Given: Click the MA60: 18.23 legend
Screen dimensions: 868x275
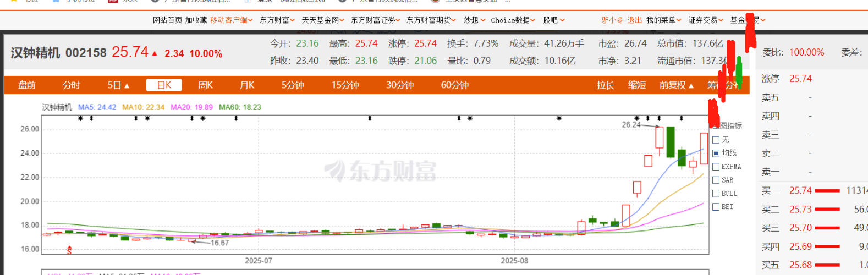Looking at the screenshot, I should [240, 107].
